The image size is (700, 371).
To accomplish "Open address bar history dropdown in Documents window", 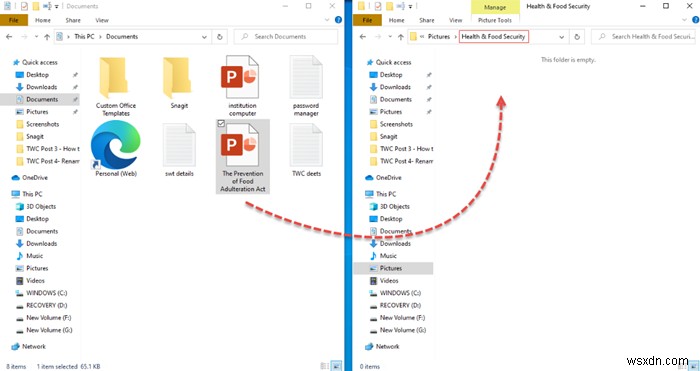I will click(204, 37).
